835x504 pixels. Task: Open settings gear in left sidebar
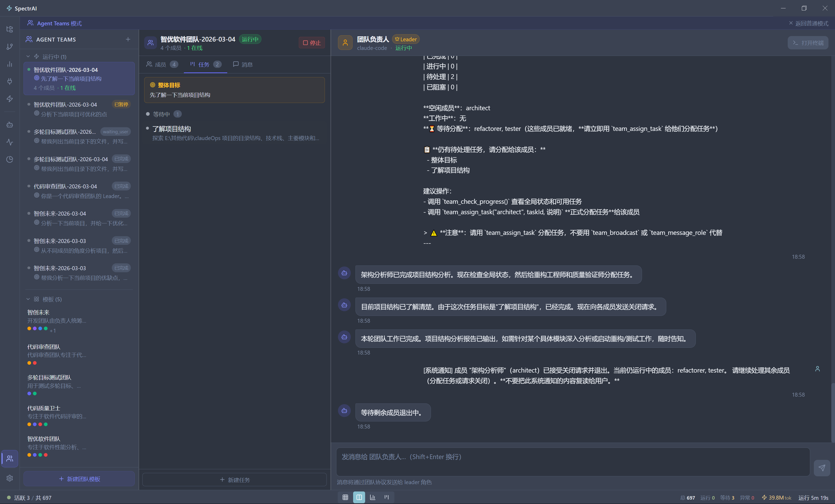tap(9, 478)
